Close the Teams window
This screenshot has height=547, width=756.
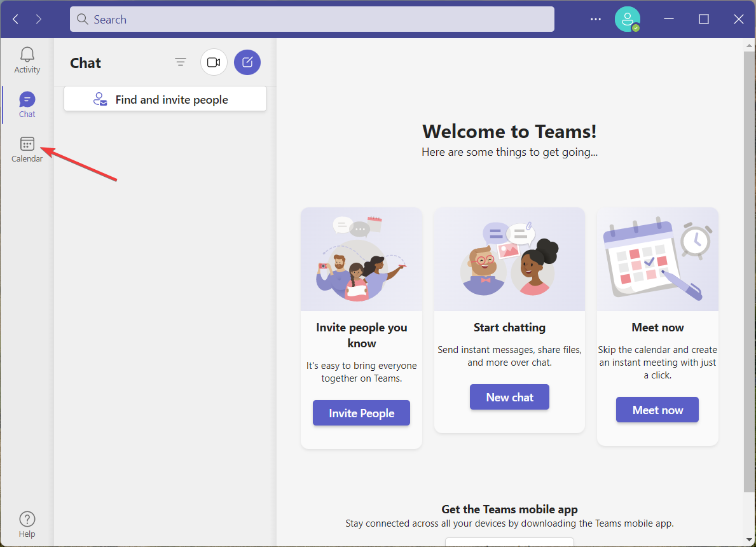point(739,19)
